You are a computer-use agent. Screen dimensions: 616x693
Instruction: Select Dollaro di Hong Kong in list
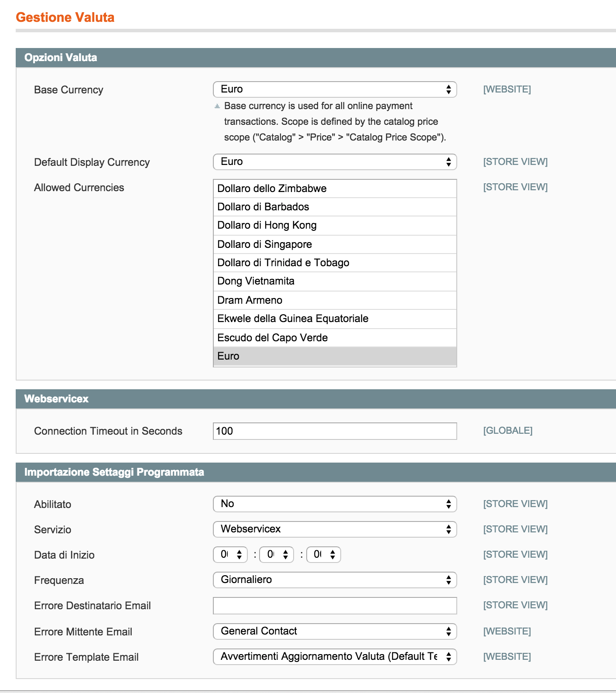(x=334, y=225)
